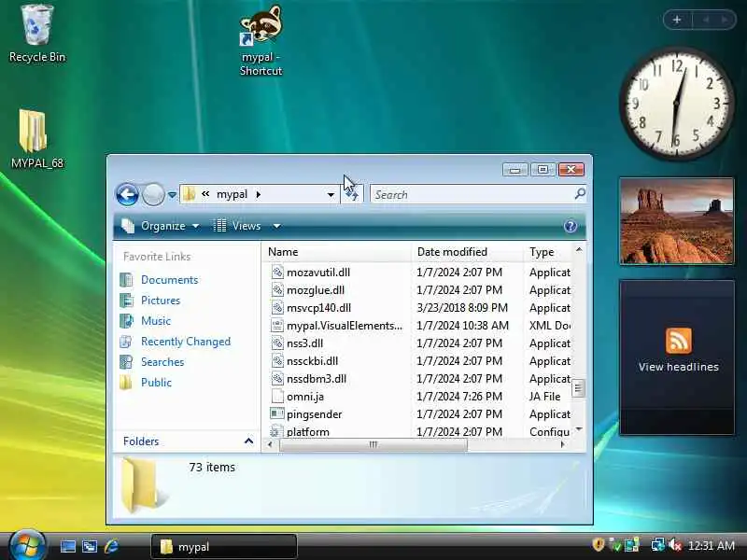747x560 pixels.
Task: Click the mypal breadcrumb in address bar
Action: 232,194
